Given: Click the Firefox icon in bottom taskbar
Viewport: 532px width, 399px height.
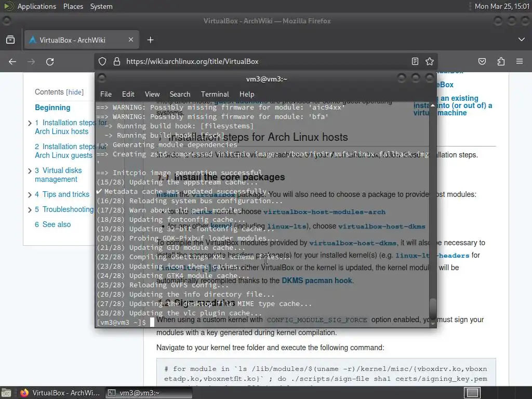Looking at the screenshot, I should pyautogui.click(x=24, y=393).
